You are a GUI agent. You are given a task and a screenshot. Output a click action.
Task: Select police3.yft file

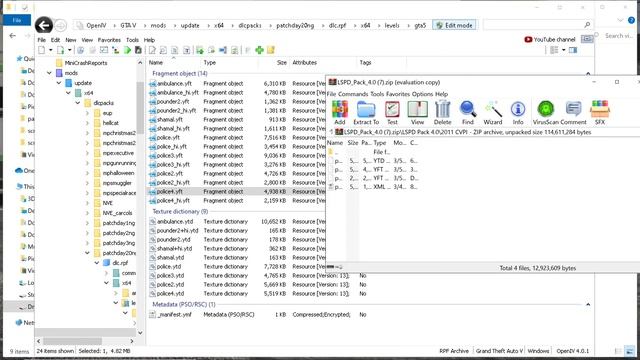(166, 155)
